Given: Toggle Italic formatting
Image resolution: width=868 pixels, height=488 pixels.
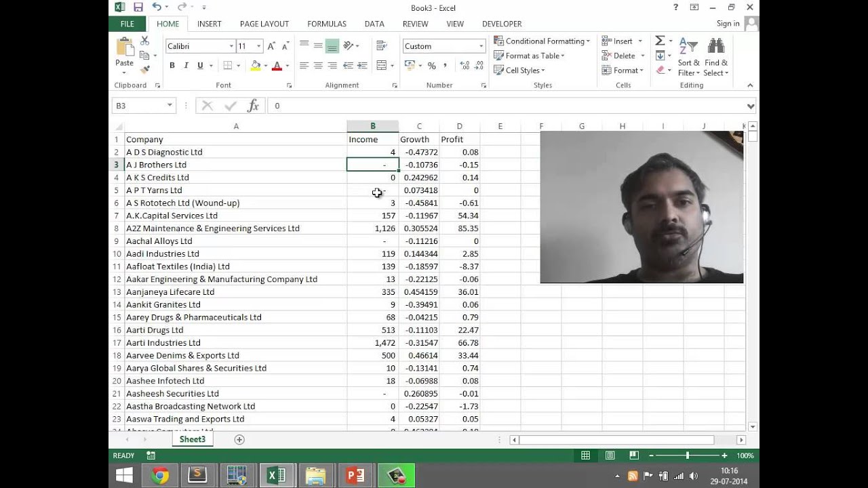Looking at the screenshot, I should click(186, 66).
